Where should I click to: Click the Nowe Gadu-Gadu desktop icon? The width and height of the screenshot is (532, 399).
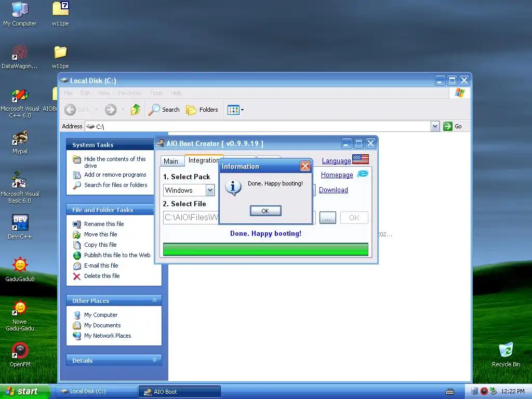pyautogui.click(x=20, y=315)
